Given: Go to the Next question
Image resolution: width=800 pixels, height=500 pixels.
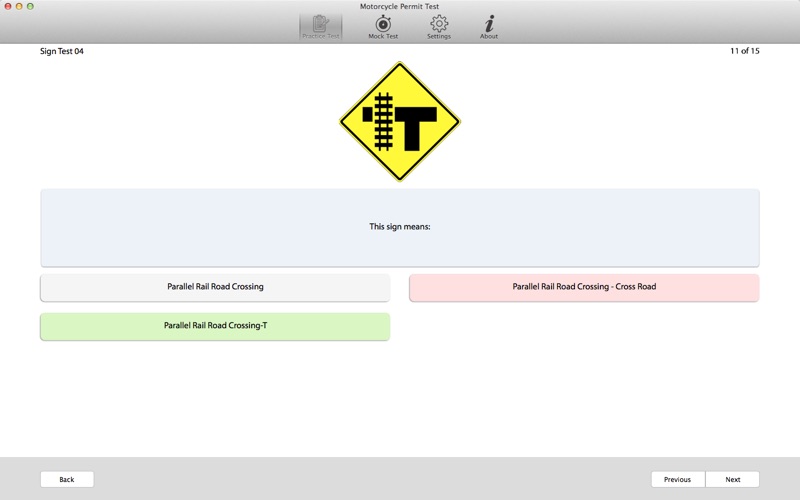Looking at the screenshot, I should coord(733,479).
